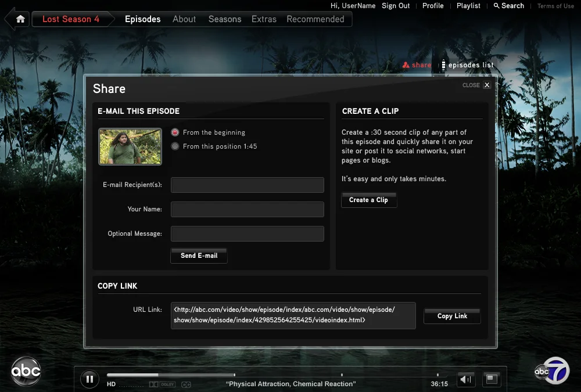
Task: Open the Recommended tab
Action: point(315,19)
